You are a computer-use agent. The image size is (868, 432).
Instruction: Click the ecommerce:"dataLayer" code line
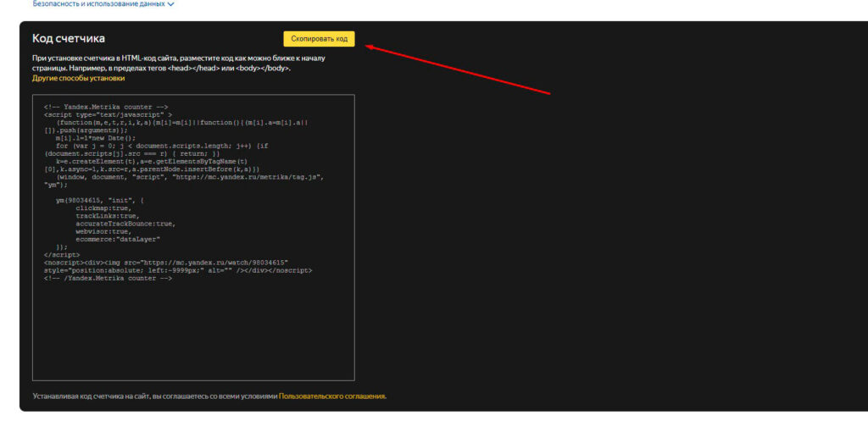pos(118,239)
